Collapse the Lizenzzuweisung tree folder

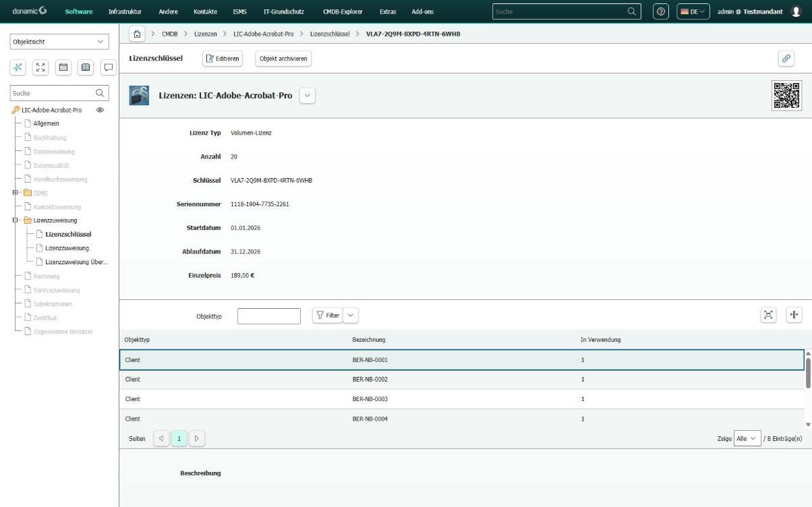click(15, 220)
